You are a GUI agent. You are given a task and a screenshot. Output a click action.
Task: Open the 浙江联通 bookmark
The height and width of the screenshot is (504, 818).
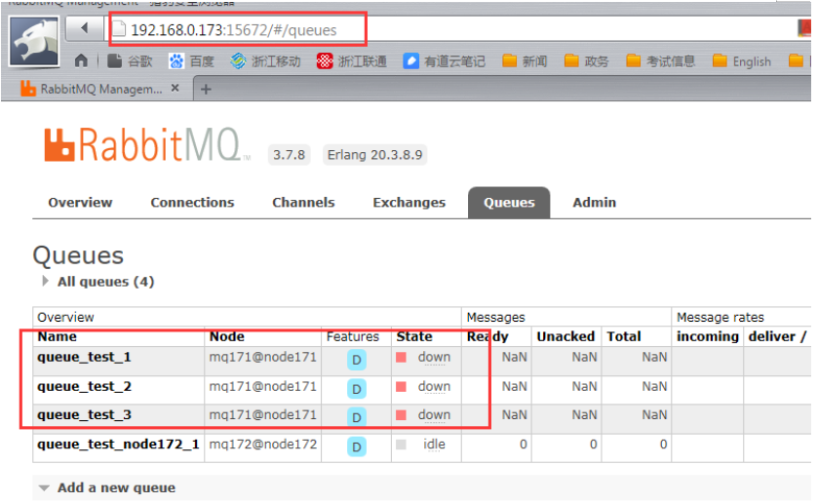coord(352,61)
